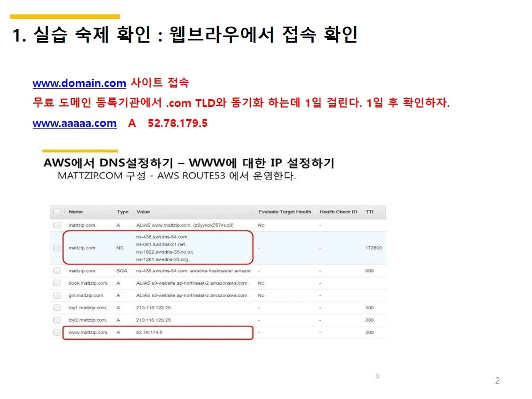532x399 pixels.
Task: Check the box for mattzip.com NS record
Action: (x=57, y=248)
